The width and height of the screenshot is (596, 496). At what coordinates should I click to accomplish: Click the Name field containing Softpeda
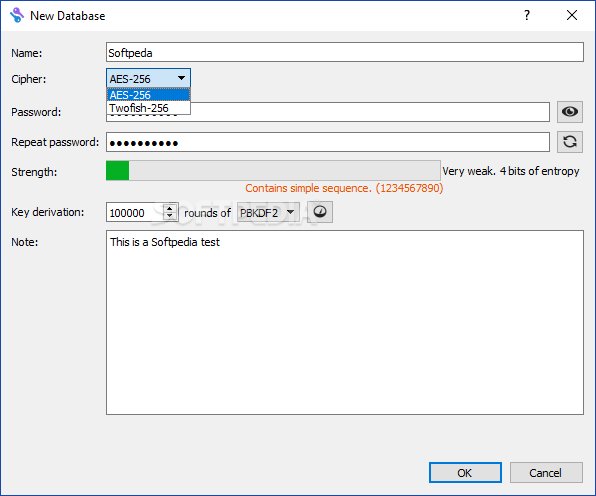[x=345, y=52]
